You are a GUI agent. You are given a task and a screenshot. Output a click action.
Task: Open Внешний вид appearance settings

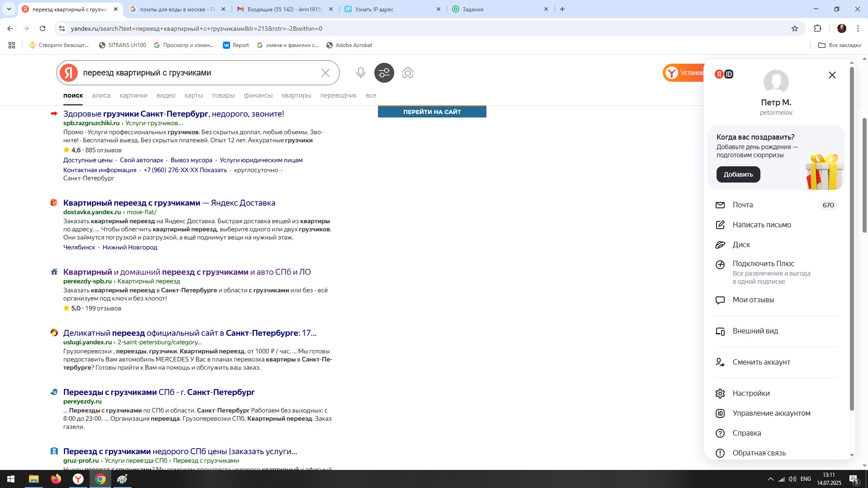pos(776,331)
